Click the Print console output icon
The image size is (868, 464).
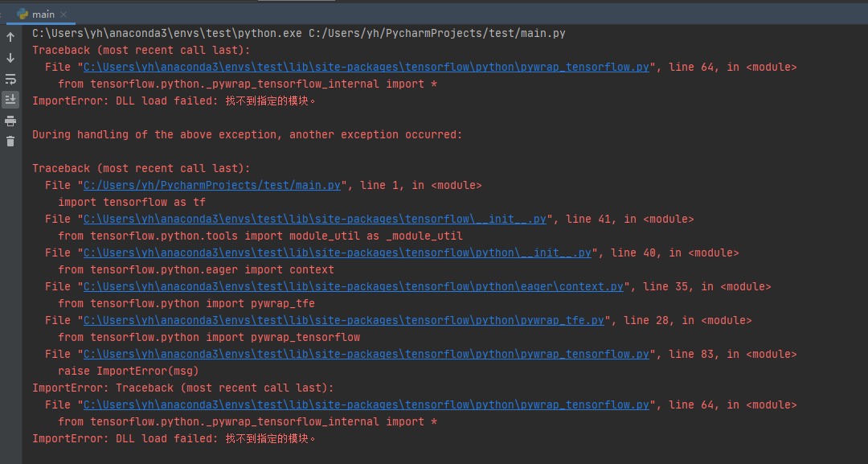(x=10, y=121)
